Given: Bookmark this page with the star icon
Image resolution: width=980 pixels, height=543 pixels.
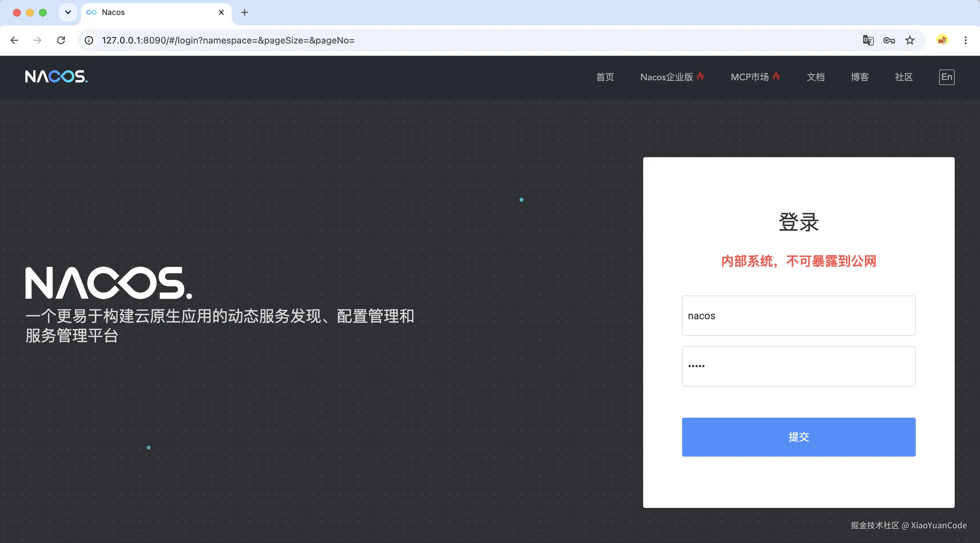Looking at the screenshot, I should coord(910,40).
